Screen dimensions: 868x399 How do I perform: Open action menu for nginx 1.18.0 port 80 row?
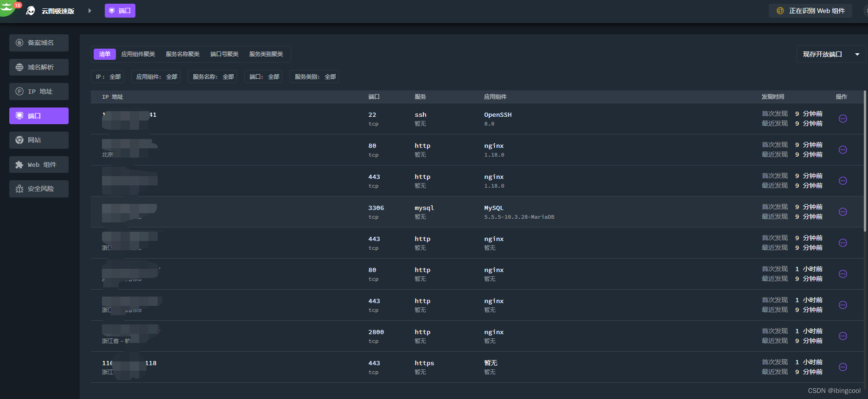[843, 150]
